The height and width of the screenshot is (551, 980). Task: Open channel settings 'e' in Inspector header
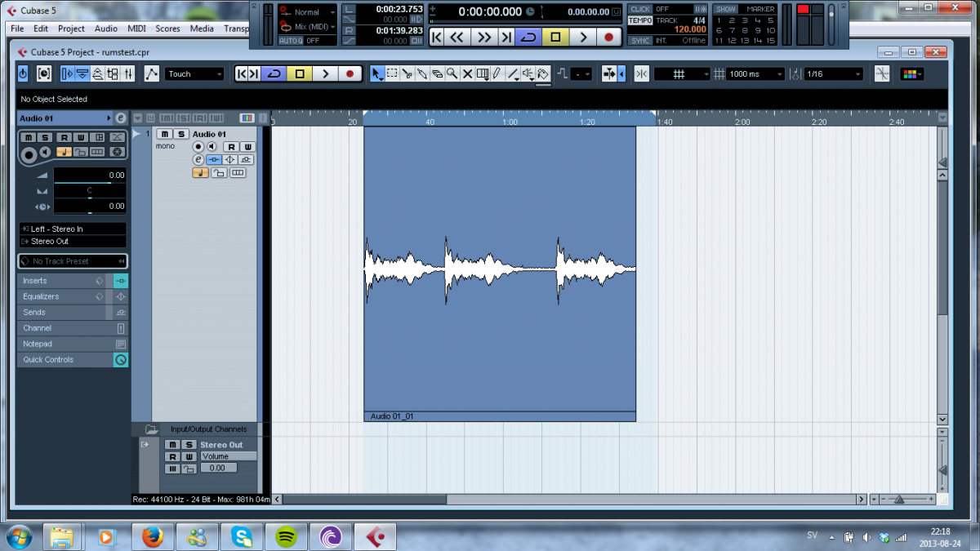pos(120,118)
